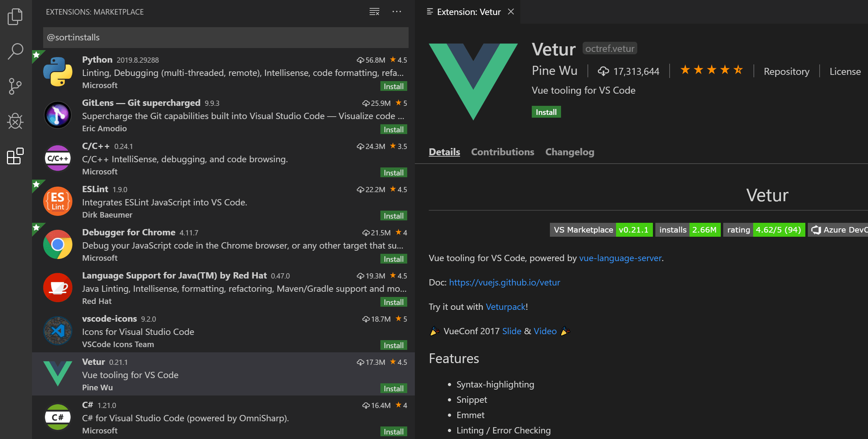Click the Extensions Marketplace sidebar icon
The image size is (868, 439).
[x=15, y=157]
